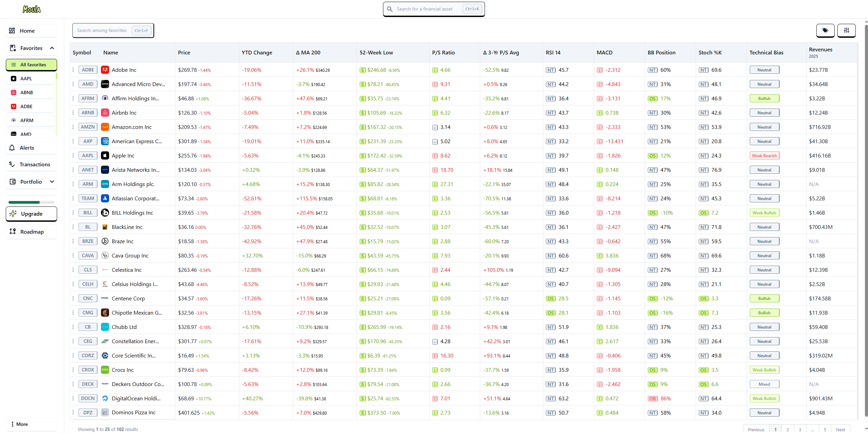Viewport: 868px width, 434px height.
Task: Go to results page 2
Action: click(787, 429)
